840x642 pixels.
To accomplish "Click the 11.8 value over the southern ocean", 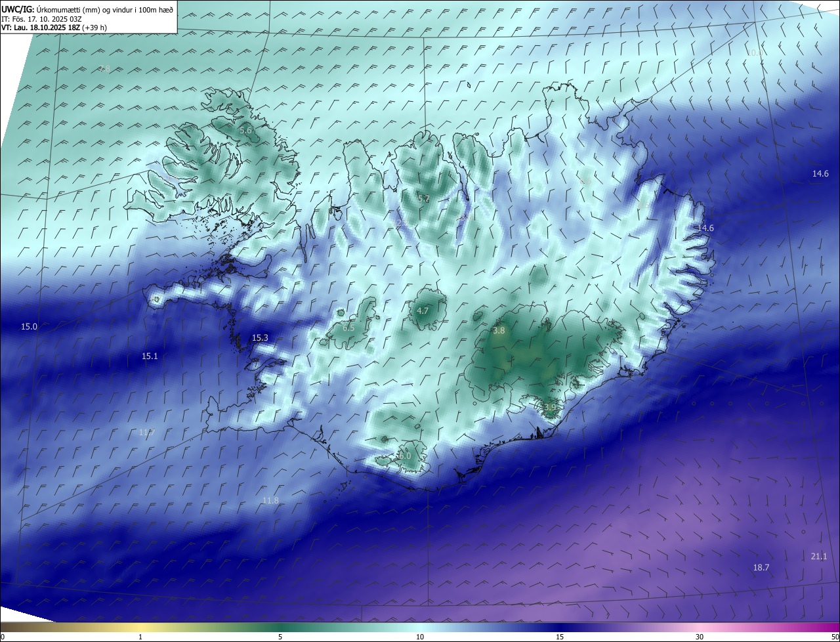I will point(270,500).
